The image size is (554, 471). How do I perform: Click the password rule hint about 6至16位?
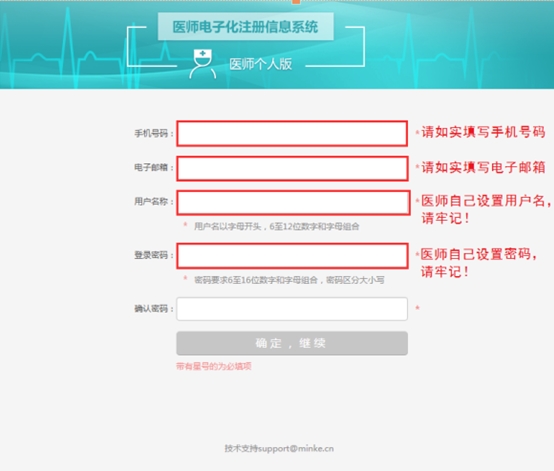coord(289,280)
